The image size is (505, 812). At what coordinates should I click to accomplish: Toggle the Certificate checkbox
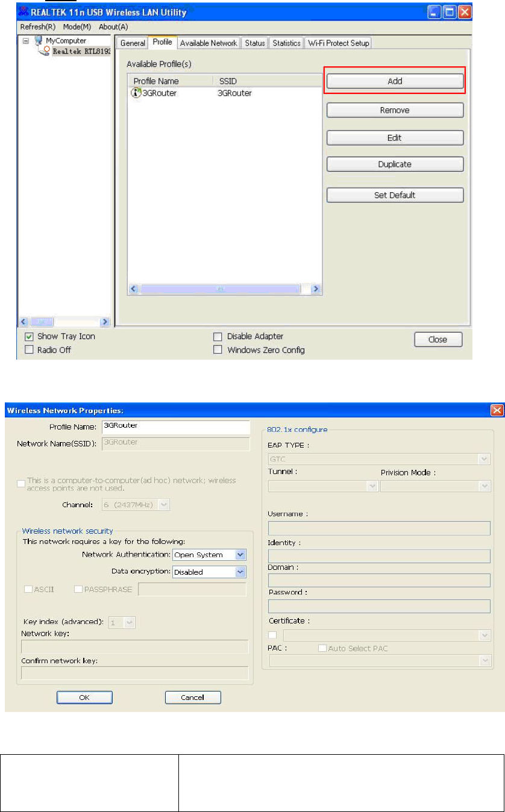[274, 634]
